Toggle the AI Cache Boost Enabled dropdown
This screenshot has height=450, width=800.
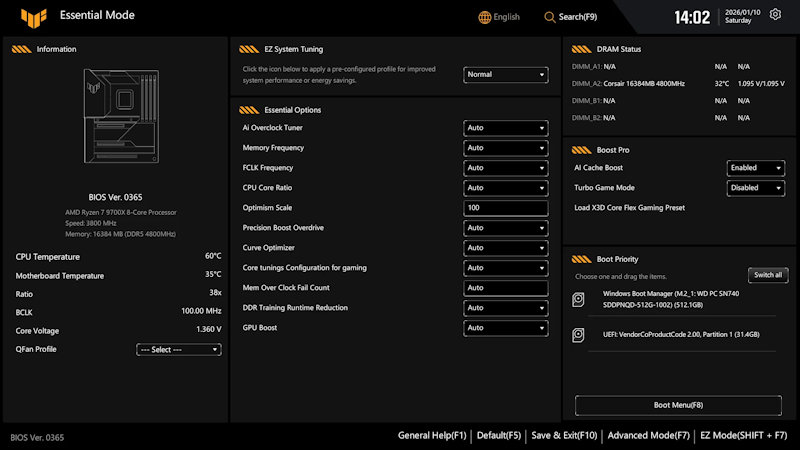756,168
